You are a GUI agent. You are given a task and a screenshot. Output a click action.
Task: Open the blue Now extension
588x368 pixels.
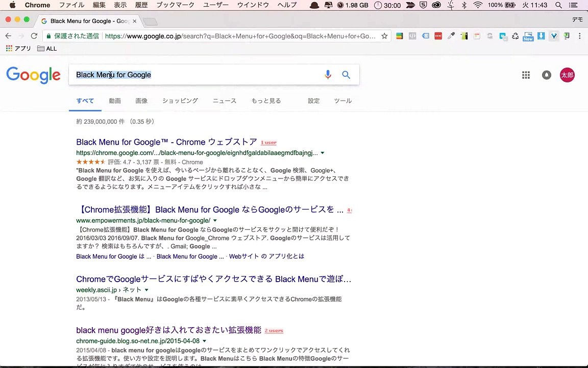(x=528, y=36)
